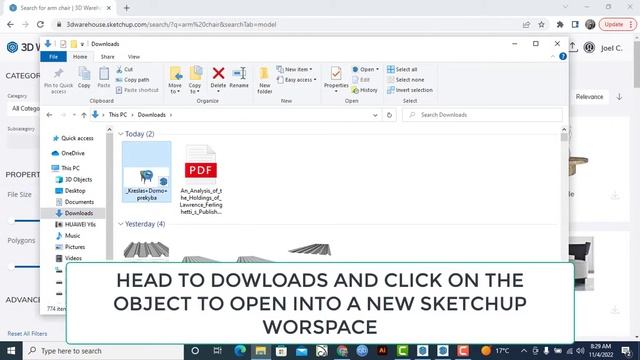Open Adobe Illustrator from the taskbar
The image size is (640, 360).
pyautogui.click(x=382, y=351)
